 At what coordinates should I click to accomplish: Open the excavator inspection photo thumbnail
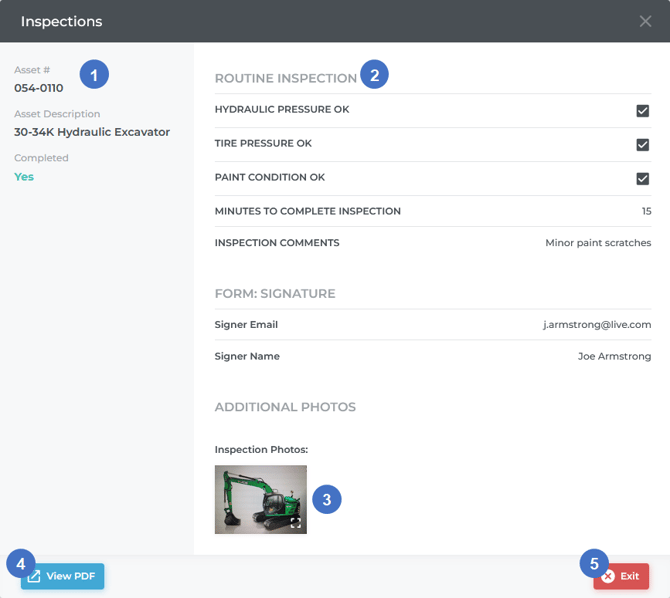point(260,499)
